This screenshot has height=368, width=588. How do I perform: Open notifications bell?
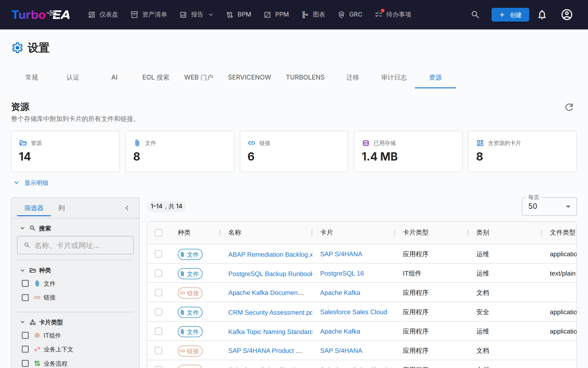coord(542,14)
